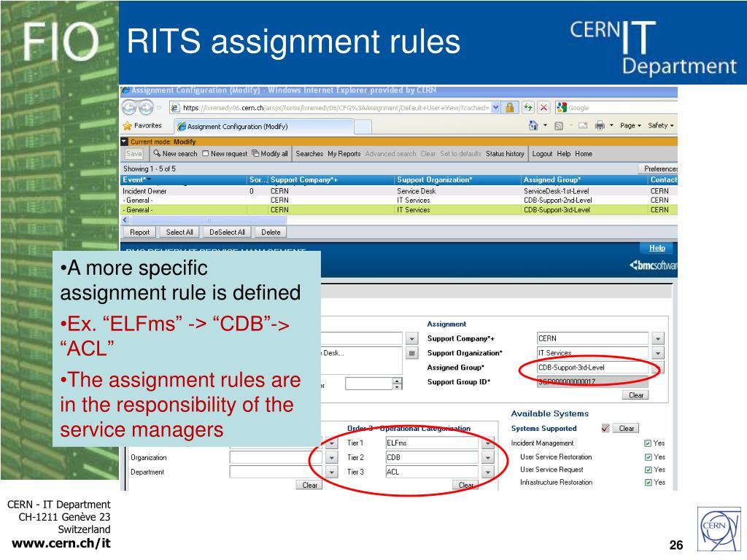Toggle Infrastructure Restoration Yes checkbox
747x560 pixels.
tap(648, 483)
